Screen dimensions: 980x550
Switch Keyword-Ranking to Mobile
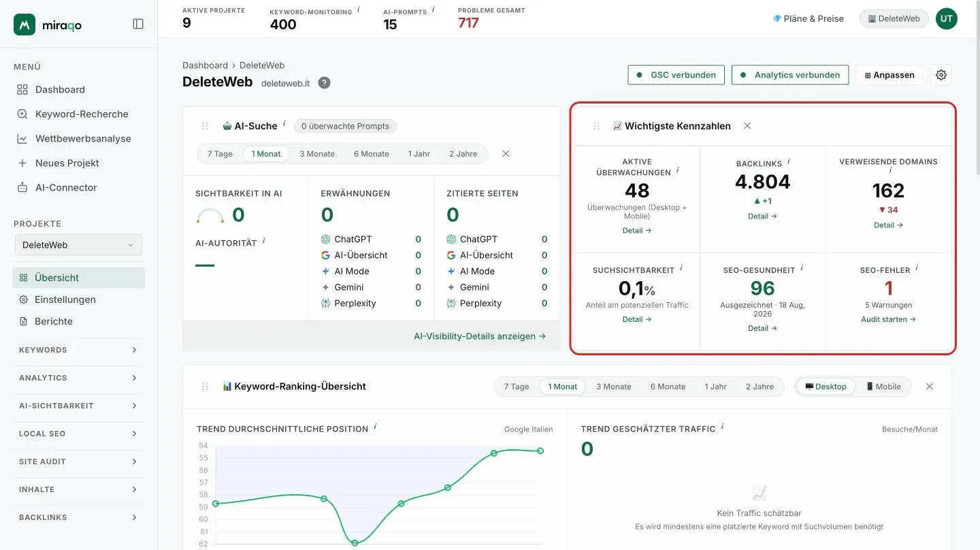point(883,387)
